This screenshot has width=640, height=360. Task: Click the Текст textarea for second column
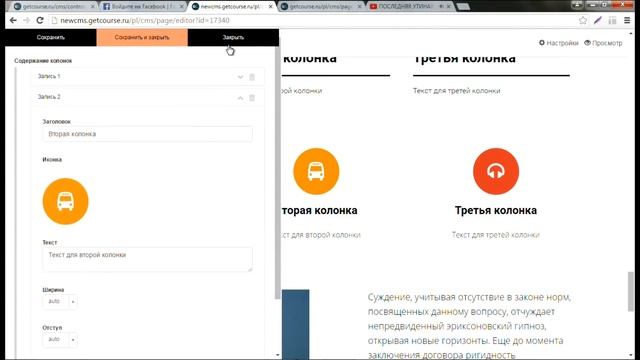147,259
